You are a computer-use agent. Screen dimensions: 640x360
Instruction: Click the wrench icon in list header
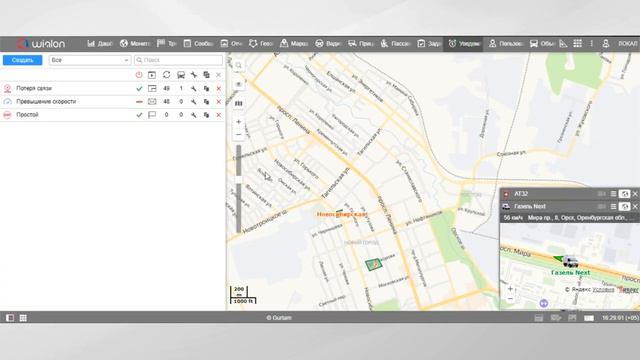coord(194,75)
